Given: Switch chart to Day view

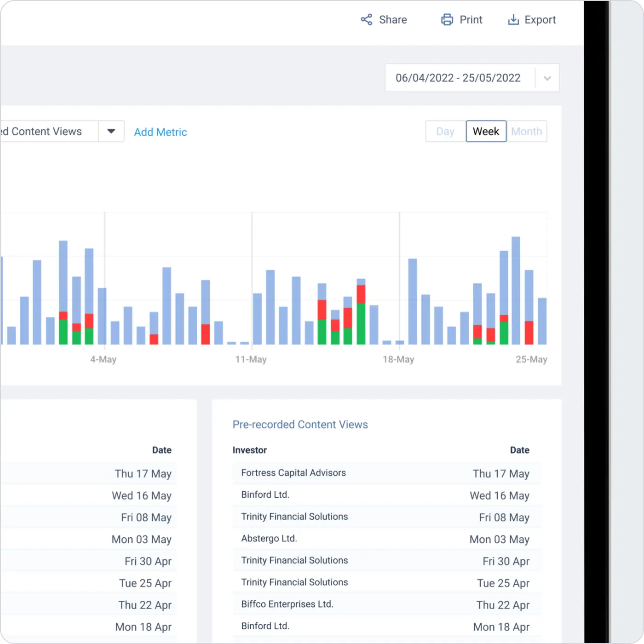Looking at the screenshot, I should (445, 132).
